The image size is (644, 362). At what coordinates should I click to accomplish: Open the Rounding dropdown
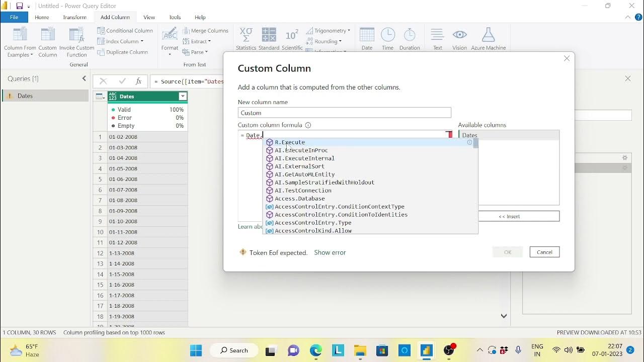point(340,42)
